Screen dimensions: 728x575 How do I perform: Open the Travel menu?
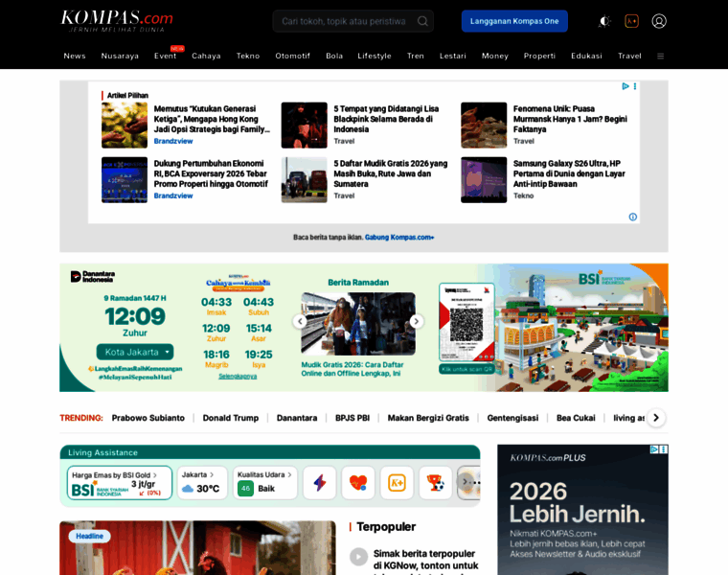point(629,56)
